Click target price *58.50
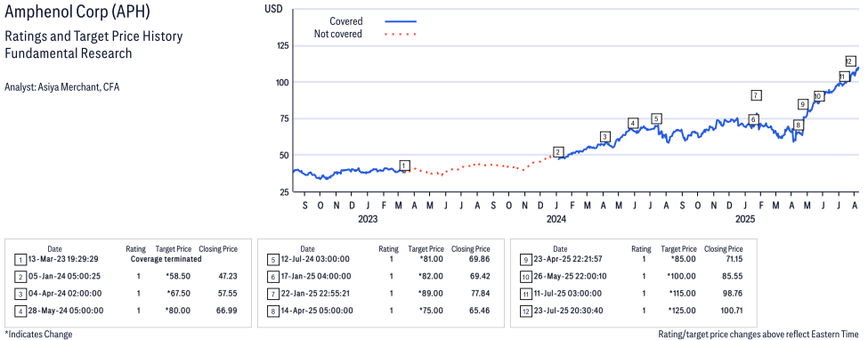The width and height of the screenshot is (868, 340). pyautogui.click(x=178, y=276)
